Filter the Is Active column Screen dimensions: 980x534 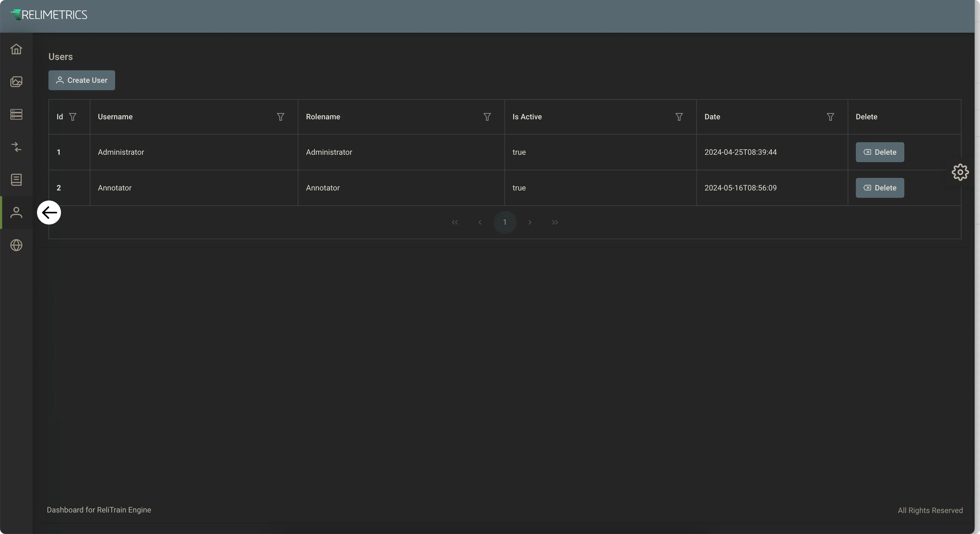679,117
